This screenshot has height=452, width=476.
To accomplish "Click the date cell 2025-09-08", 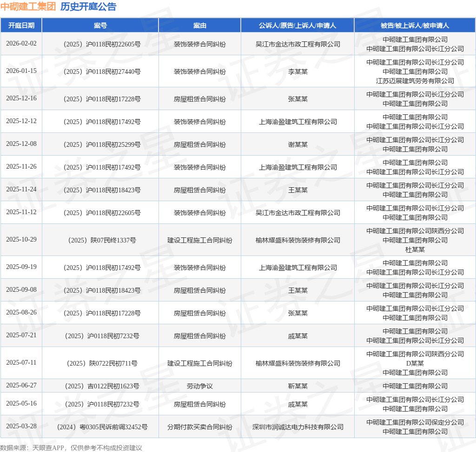I will (21, 290).
